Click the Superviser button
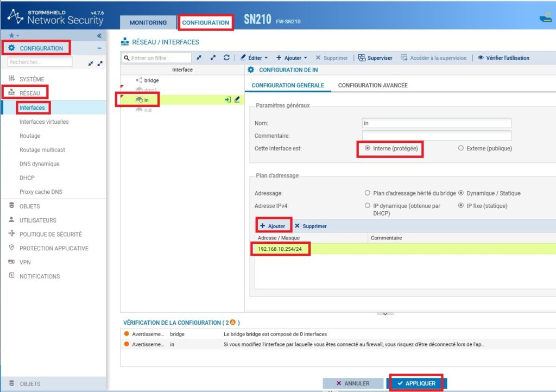The height and width of the screenshot is (392, 556). click(x=375, y=58)
